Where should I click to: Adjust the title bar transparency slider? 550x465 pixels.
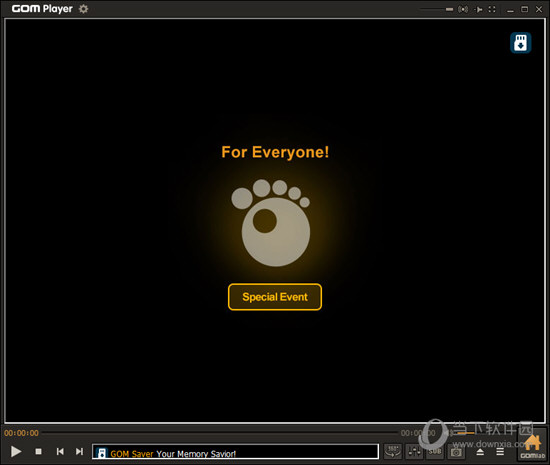coord(436,9)
